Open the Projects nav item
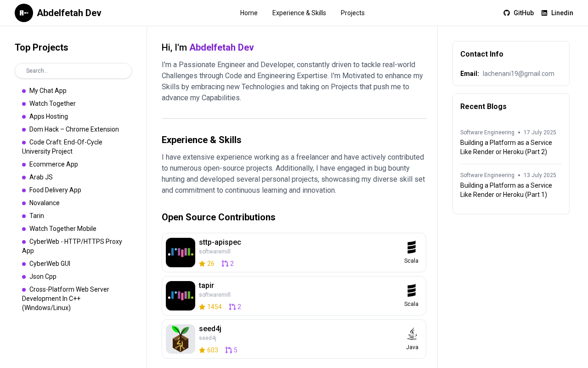The image size is (588, 368). [352, 13]
